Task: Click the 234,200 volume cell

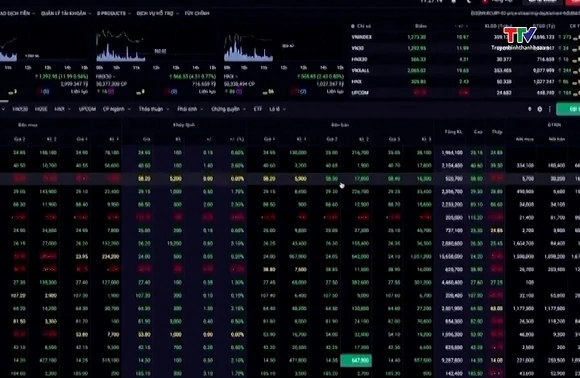Action: (x=110, y=256)
